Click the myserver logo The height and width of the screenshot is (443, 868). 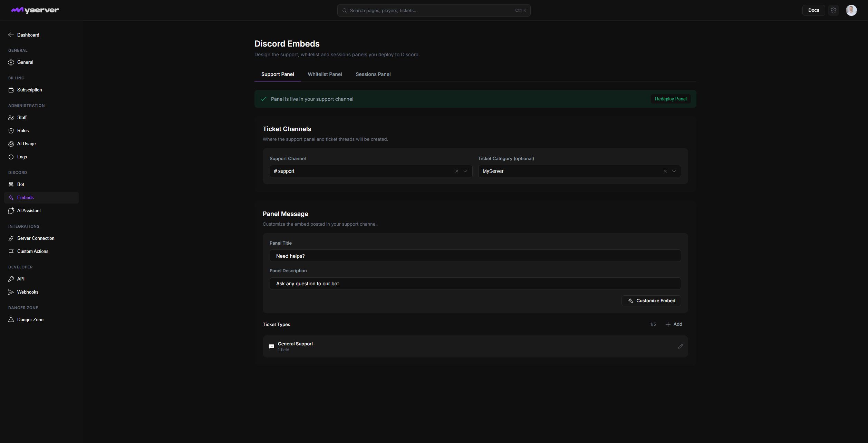pyautogui.click(x=35, y=10)
